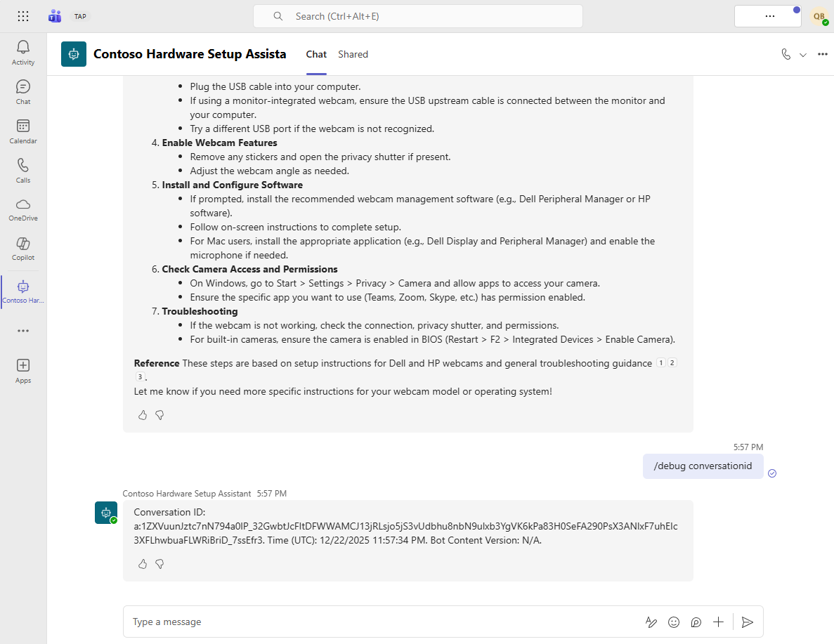Expand call options chevron

point(803,55)
